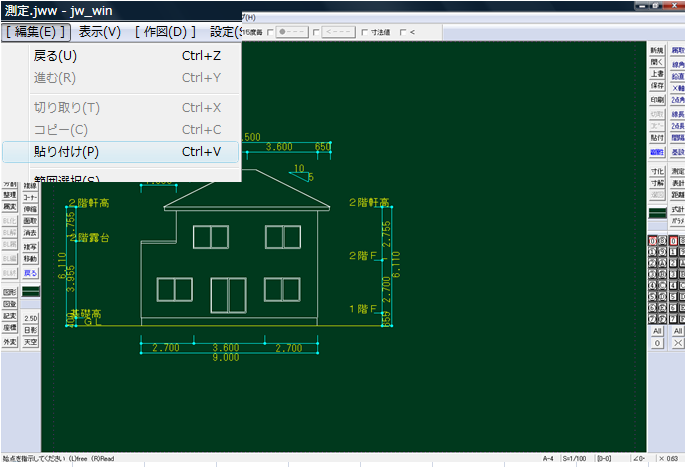Expand the 編集(E) menu header
Screen dimensions: 686x468
(35, 31)
